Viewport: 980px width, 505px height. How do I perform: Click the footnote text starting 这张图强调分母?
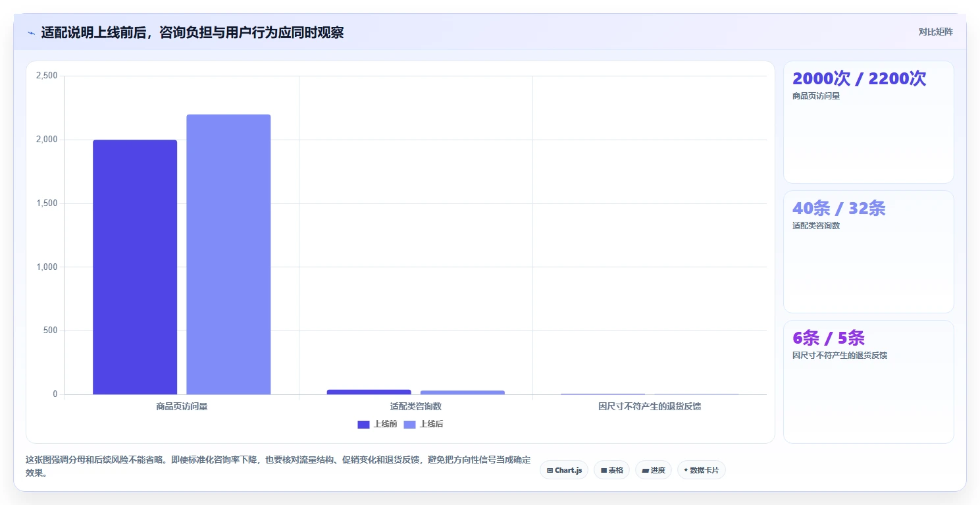(x=278, y=466)
